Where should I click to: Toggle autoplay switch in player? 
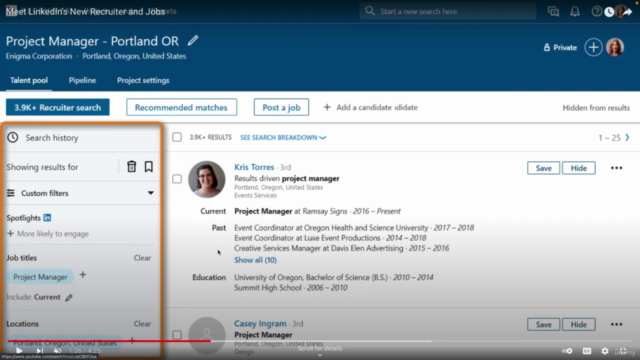(x=567, y=351)
